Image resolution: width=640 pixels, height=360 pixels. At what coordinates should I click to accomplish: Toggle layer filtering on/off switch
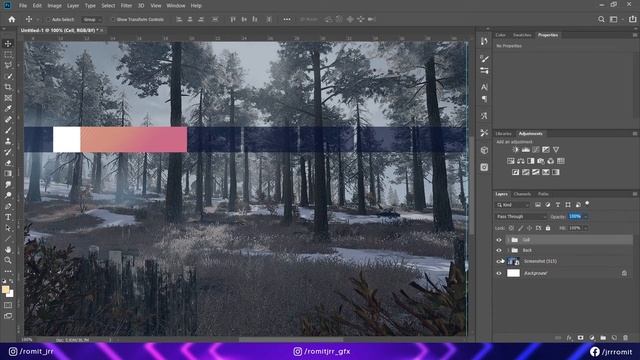587,203
